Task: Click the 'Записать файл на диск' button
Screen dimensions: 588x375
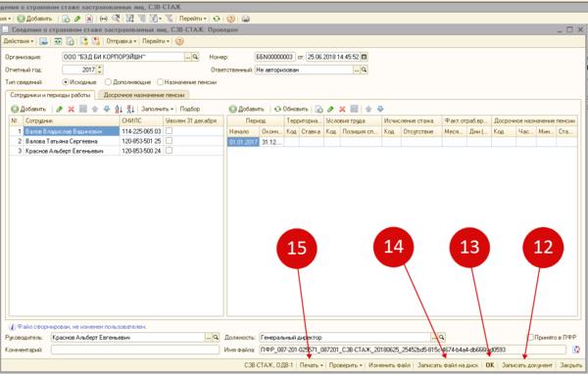Action: 448,365
